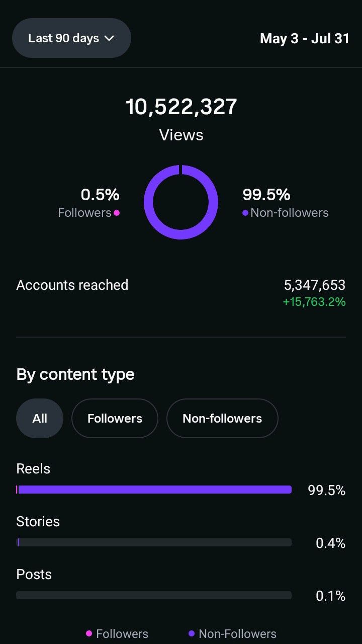
Task: Select the All content filter
Action: 40,418
